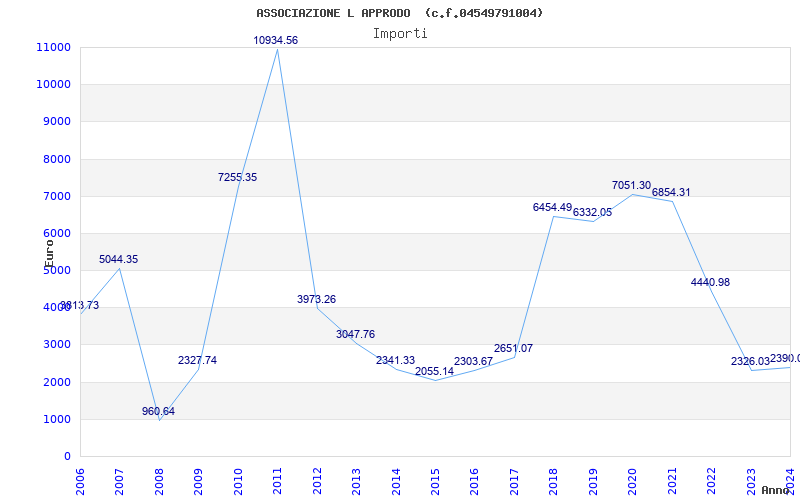Click the 5044.35 data label

click(118, 259)
